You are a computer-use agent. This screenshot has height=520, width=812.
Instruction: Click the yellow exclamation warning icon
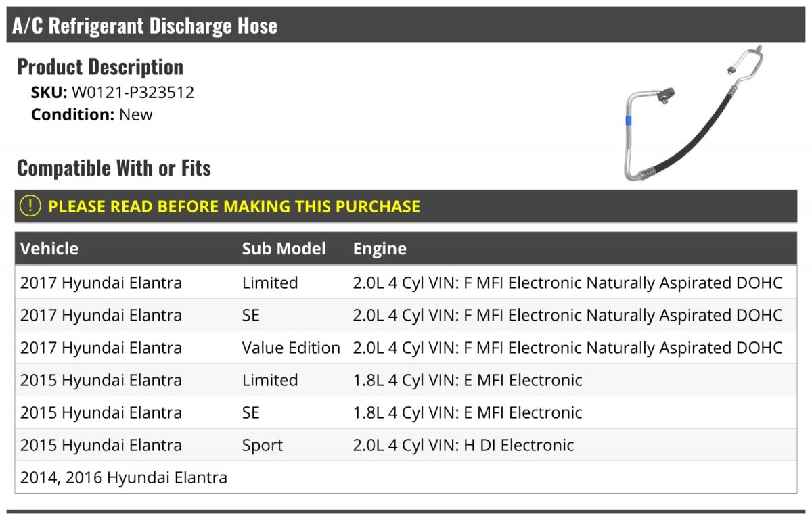pyautogui.click(x=30, y=206)
